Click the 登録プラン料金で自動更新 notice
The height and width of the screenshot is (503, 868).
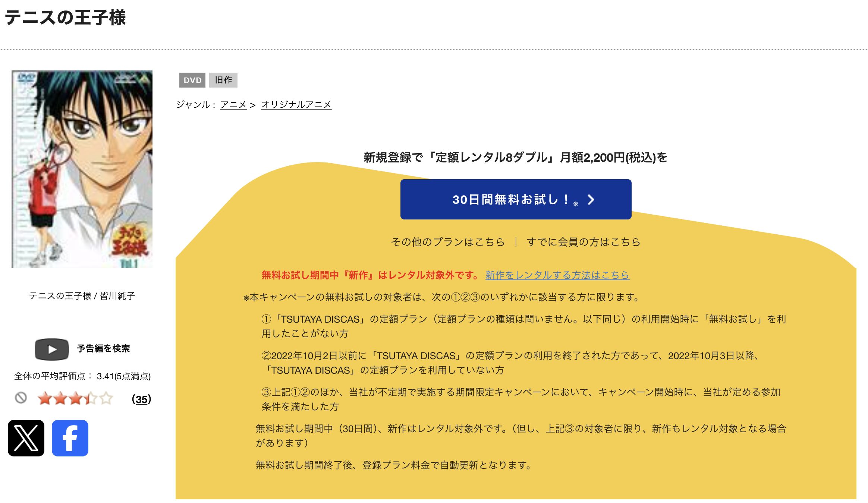[x=394, y=465]
